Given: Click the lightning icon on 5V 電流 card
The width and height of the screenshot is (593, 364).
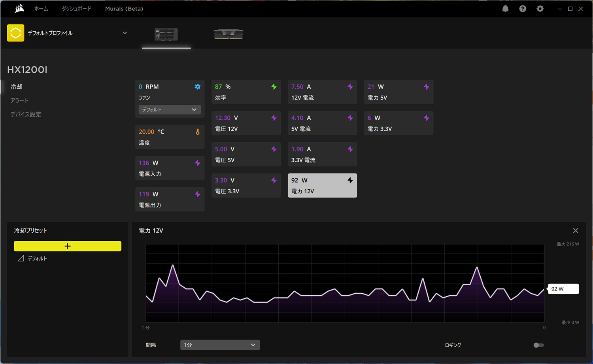Looking at the screenshot, I should pyautogui.click(x=350, y=118).
